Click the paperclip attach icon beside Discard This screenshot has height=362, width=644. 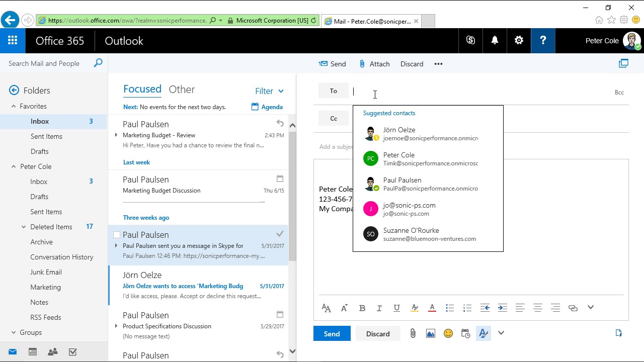tap(413, 333)
